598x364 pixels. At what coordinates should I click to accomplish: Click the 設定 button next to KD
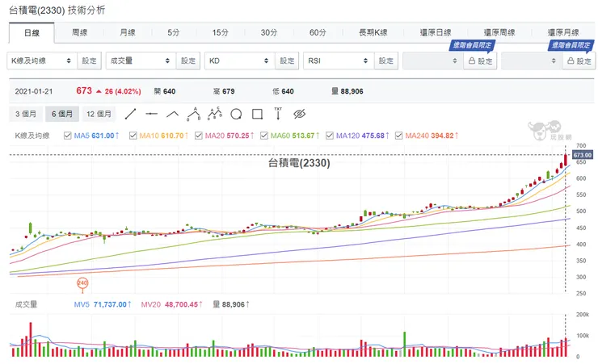point(287,61)
